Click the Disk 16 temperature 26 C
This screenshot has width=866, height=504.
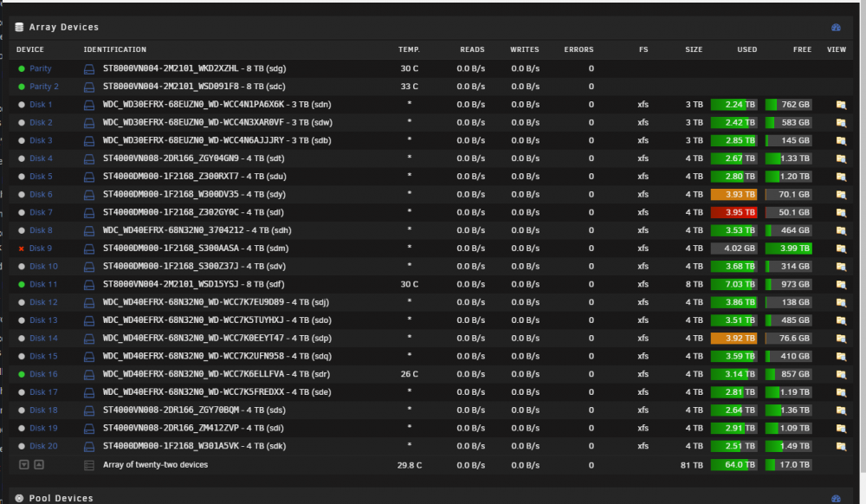(410, 374)
